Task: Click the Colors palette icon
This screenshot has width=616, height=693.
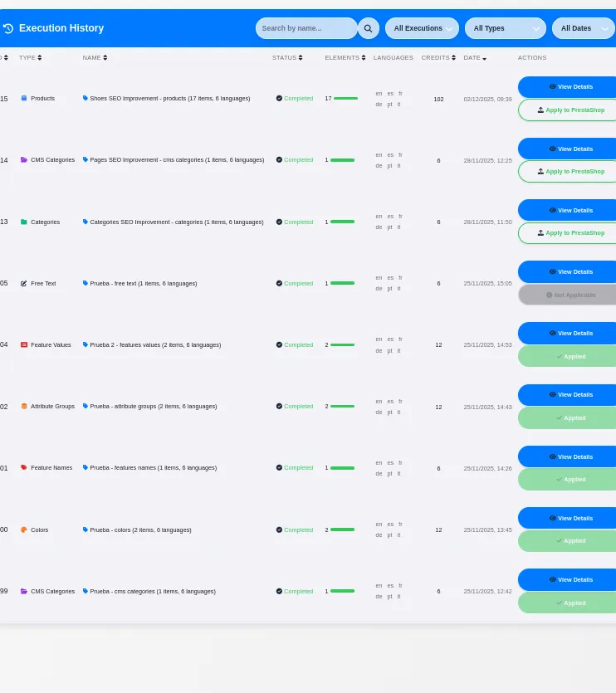Action: (24, 530)
